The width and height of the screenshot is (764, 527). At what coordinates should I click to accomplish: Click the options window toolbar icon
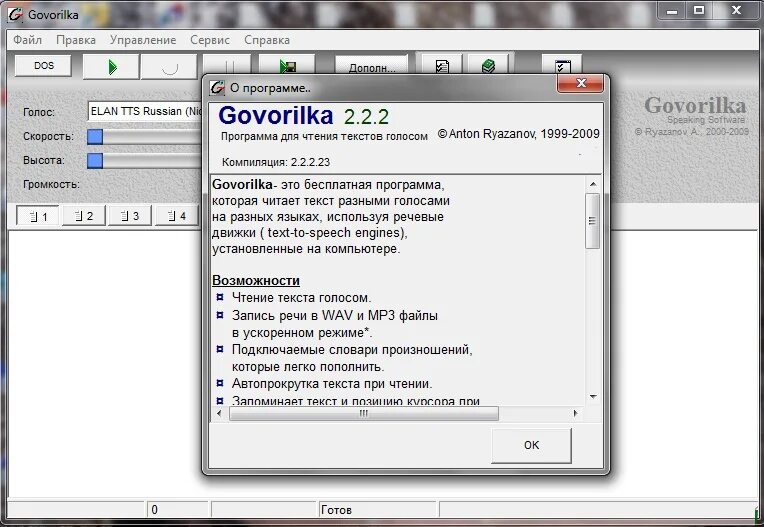pos(562,65)
